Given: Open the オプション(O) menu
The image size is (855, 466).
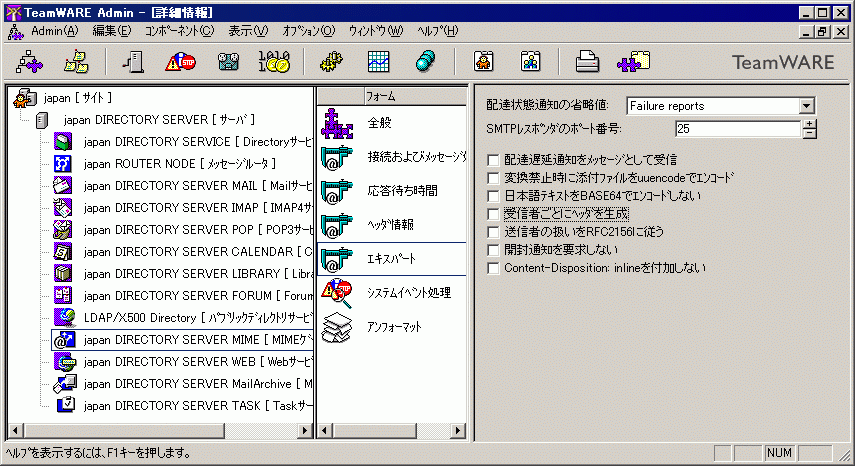Looking at the screenshot, I should pos(309,31).
